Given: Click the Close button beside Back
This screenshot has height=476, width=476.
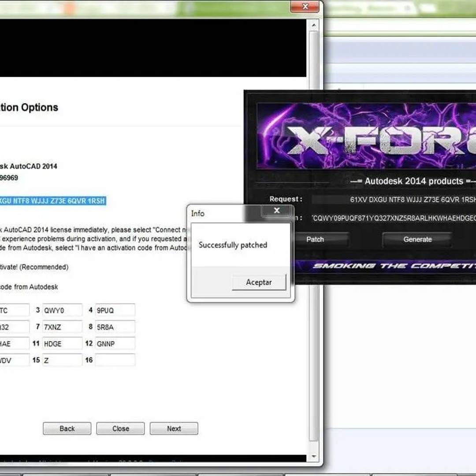Looking at the screenshot, I should (120, 428).
